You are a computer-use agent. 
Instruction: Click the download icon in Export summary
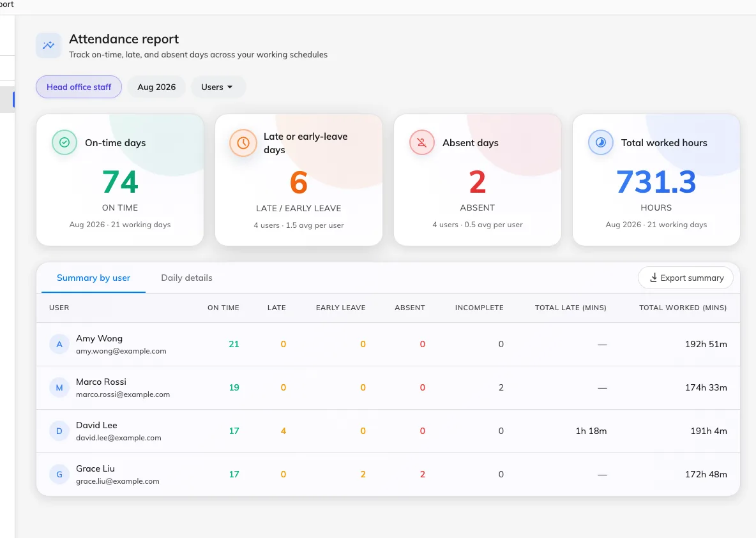point(653,278)
